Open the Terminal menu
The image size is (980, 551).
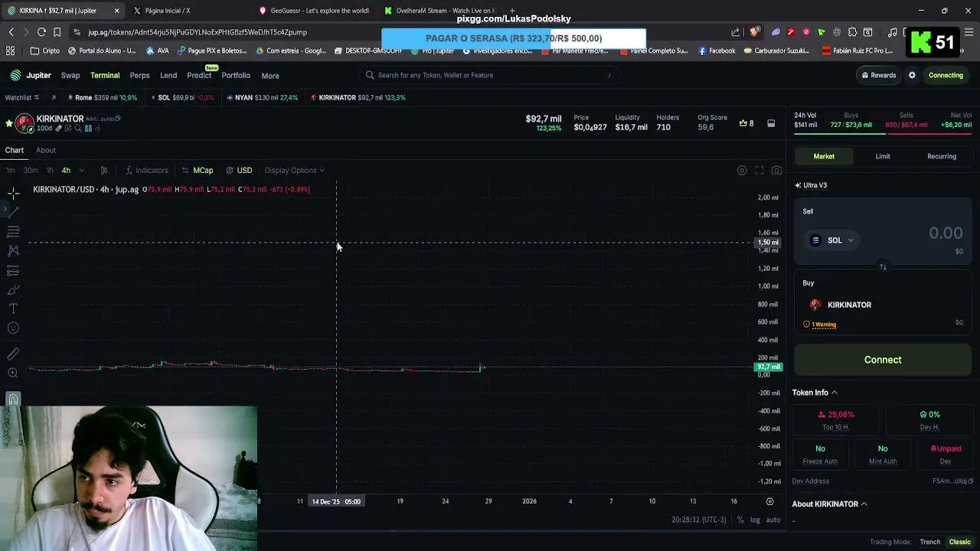105,76
